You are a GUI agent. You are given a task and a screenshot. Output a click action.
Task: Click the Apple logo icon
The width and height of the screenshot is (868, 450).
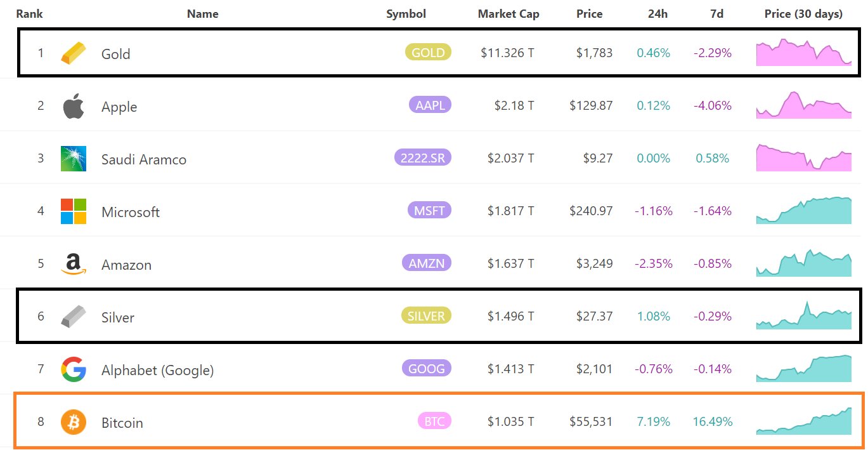[x=74, y=106]
